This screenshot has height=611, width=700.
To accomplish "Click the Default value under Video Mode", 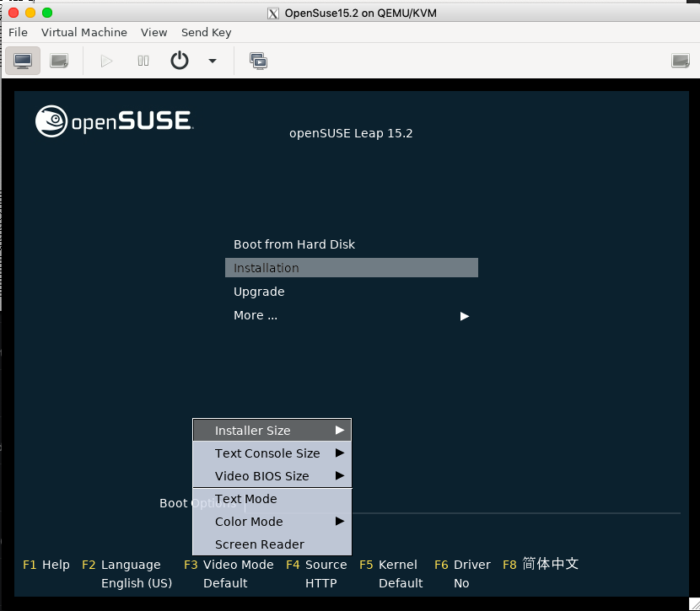I will [225, 583].
